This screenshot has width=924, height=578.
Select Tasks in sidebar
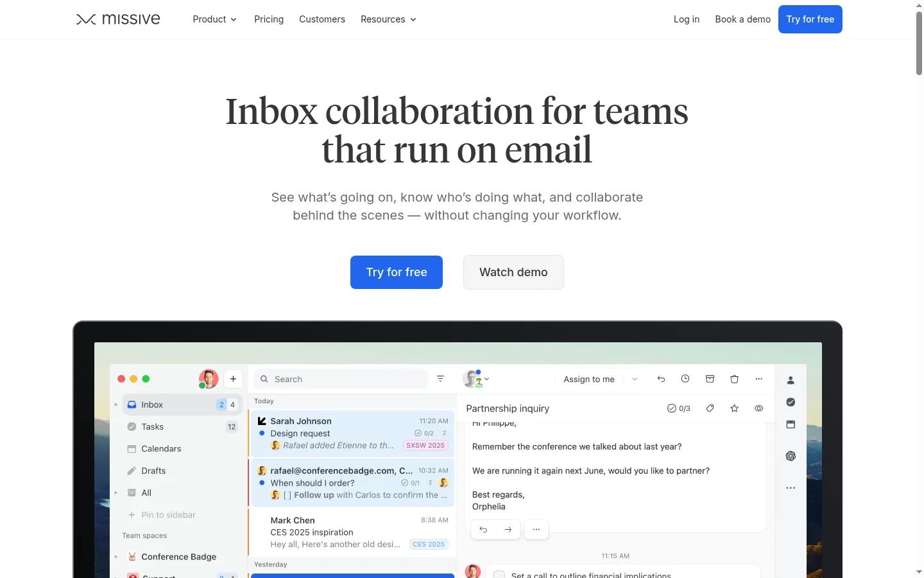pyautogui.click(x=182, y=426)
